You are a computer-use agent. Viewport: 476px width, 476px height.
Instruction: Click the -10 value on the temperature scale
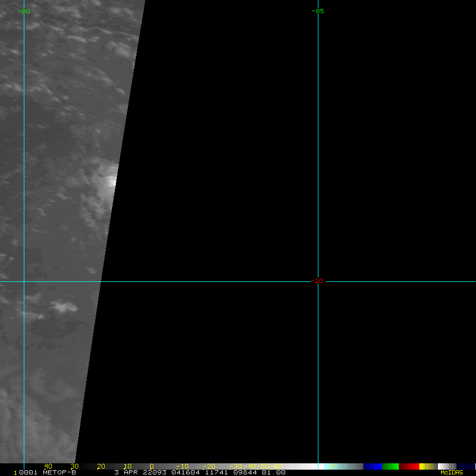pos(182,466)
